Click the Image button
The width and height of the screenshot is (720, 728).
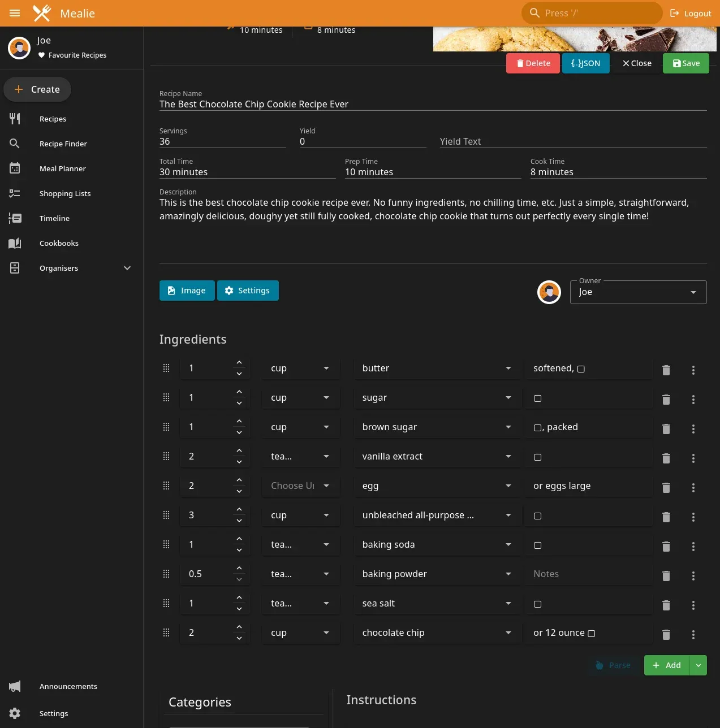pyautogui.click(x=187, y=291)
